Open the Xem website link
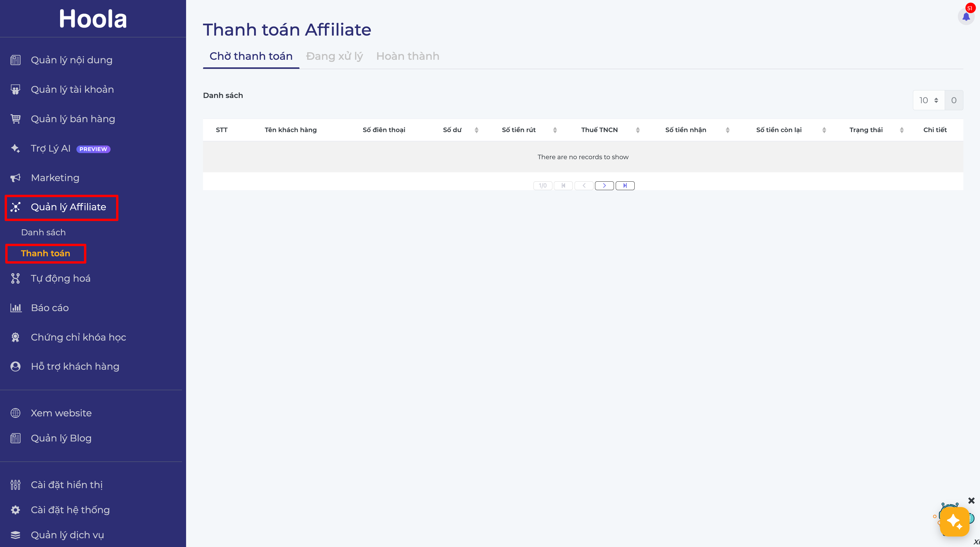The width and height of the screenshot is (980, 547). [x=61, y=413]
